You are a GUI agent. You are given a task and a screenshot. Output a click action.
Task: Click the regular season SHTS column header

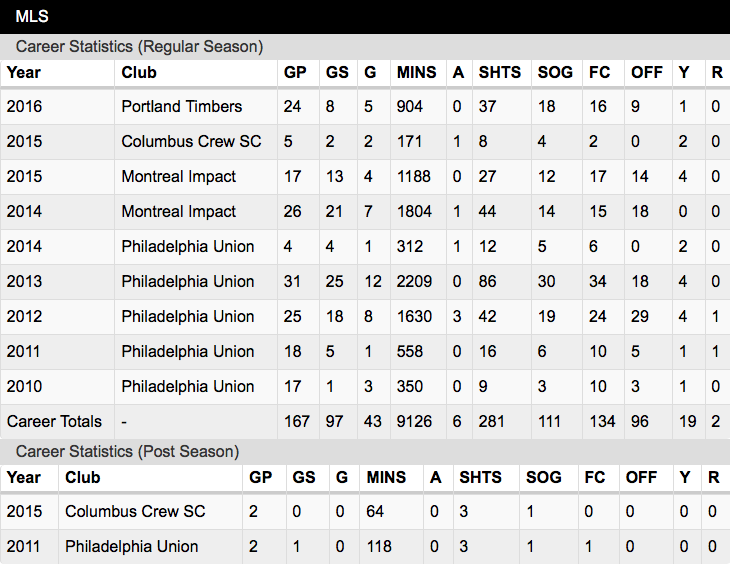coord(500,73)
